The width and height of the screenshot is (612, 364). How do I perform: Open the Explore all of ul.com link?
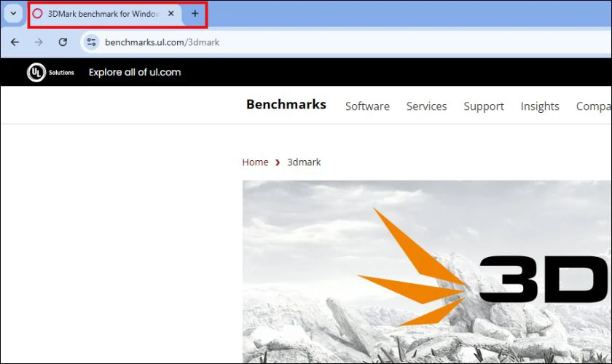pyautogui.click(x=135, y=72)
